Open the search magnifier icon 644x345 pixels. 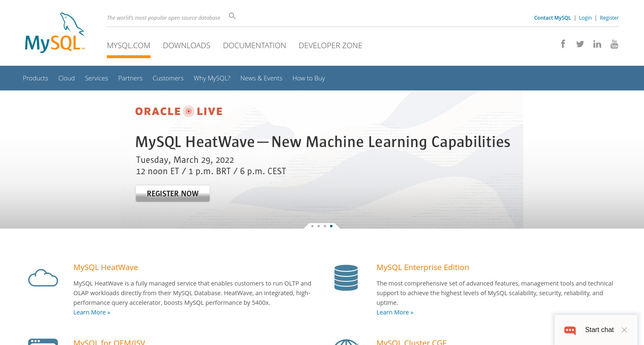point(232,16)
